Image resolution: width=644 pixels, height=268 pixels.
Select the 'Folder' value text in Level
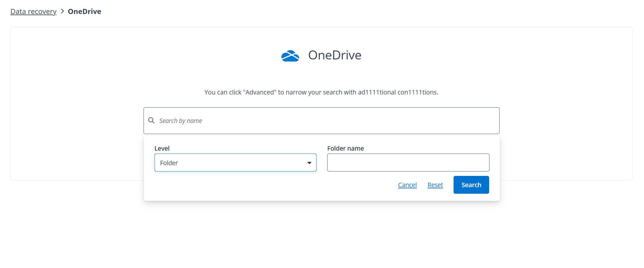(x=169, y=163)
